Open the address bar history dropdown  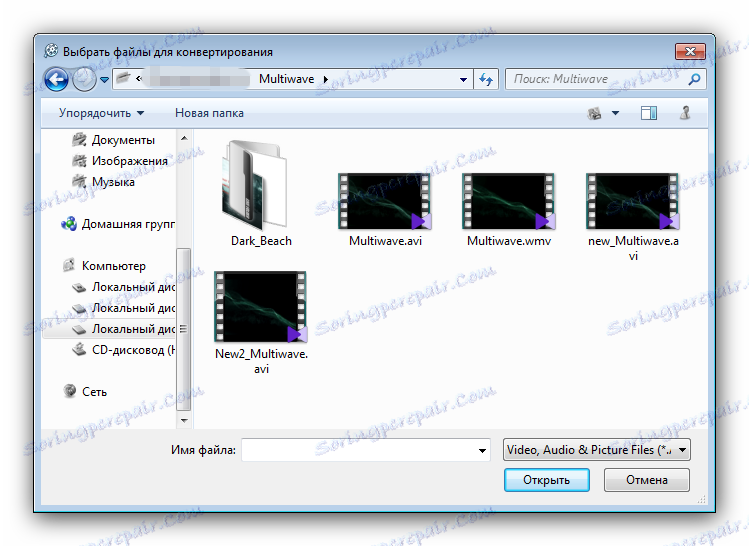pyautogui.click(x=463, y=80)
